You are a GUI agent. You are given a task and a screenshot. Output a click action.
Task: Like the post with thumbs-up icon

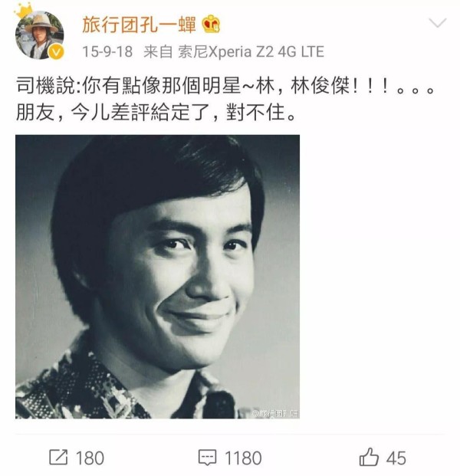(x=369, y=457)
